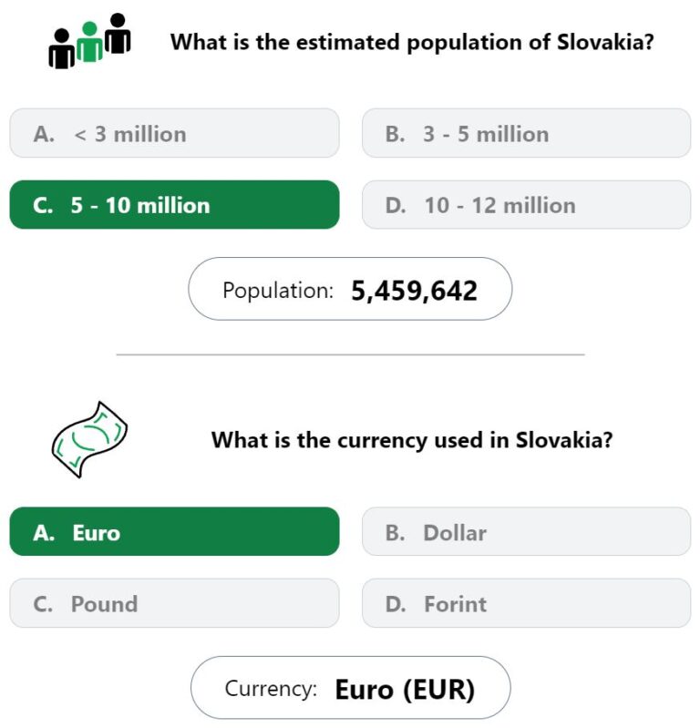Select the D. Forint option
The image size is (700, 728).
pyautogui.click(x=526, y=603)
